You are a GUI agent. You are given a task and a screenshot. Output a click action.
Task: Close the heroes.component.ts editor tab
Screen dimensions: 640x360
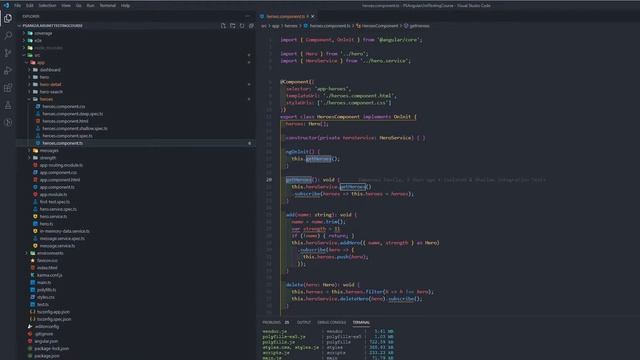tap(313, 16)
